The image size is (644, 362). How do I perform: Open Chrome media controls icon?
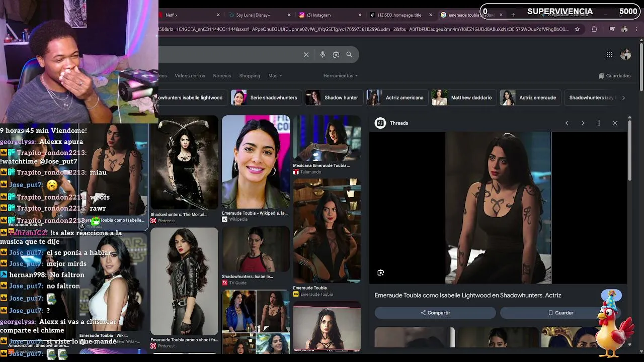pyautogui.click(x=612, y=29)
